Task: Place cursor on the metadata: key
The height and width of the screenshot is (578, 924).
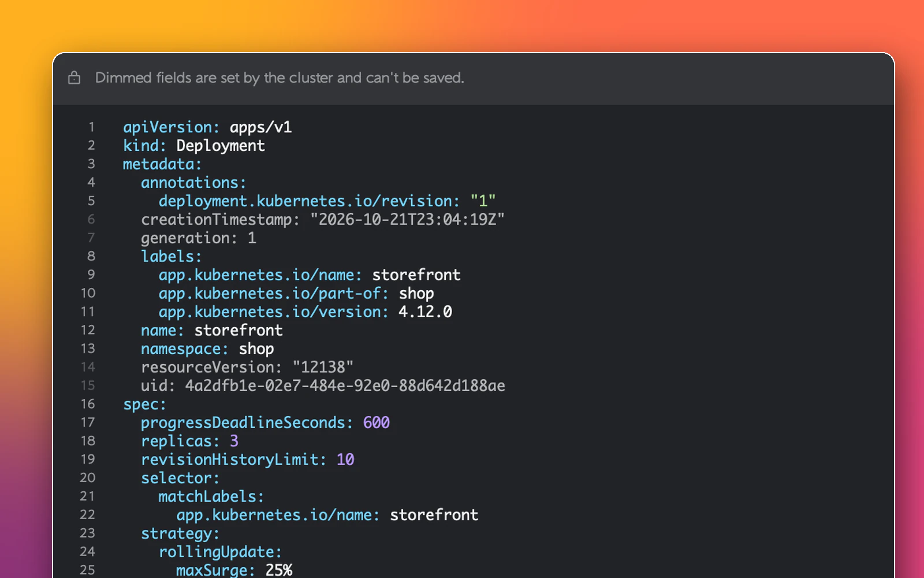Action: [162, 164]
